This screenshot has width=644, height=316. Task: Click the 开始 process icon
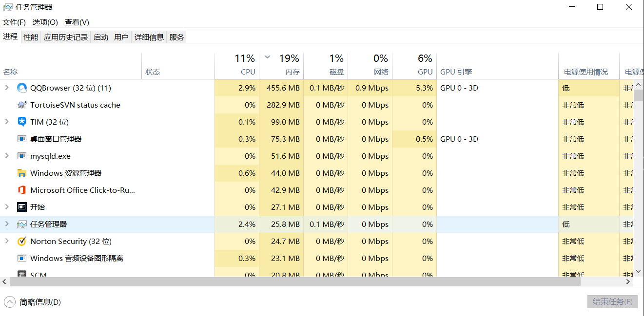click(x=22, y=207)
